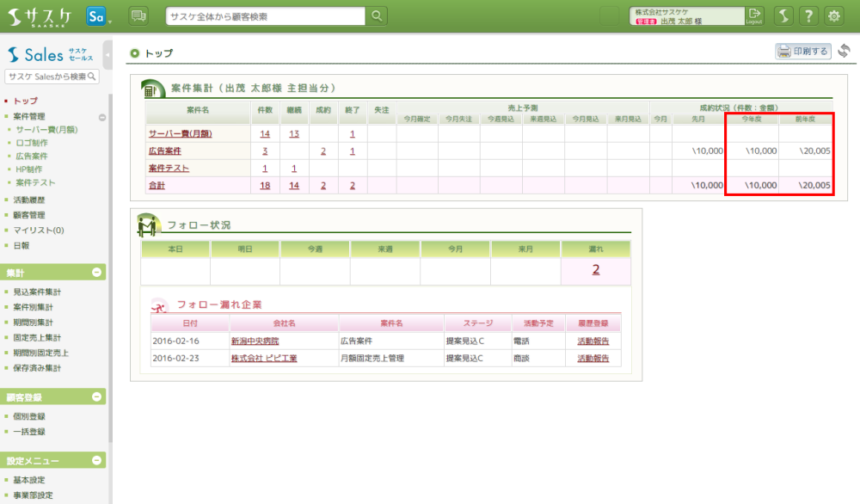Collapse the 顧客登録 sidebar section

point(97,397)
